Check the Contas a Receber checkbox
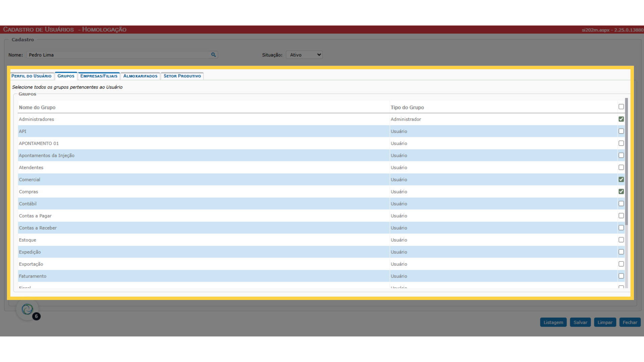This screenshot has width=644, height=362. [x=621, y=228]
